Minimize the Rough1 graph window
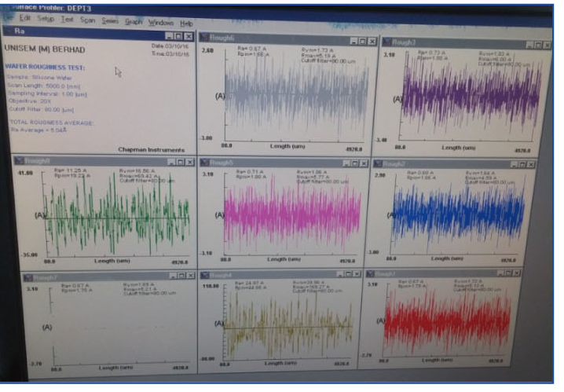The height and width of the screenshot is (392, 564). 500,273
